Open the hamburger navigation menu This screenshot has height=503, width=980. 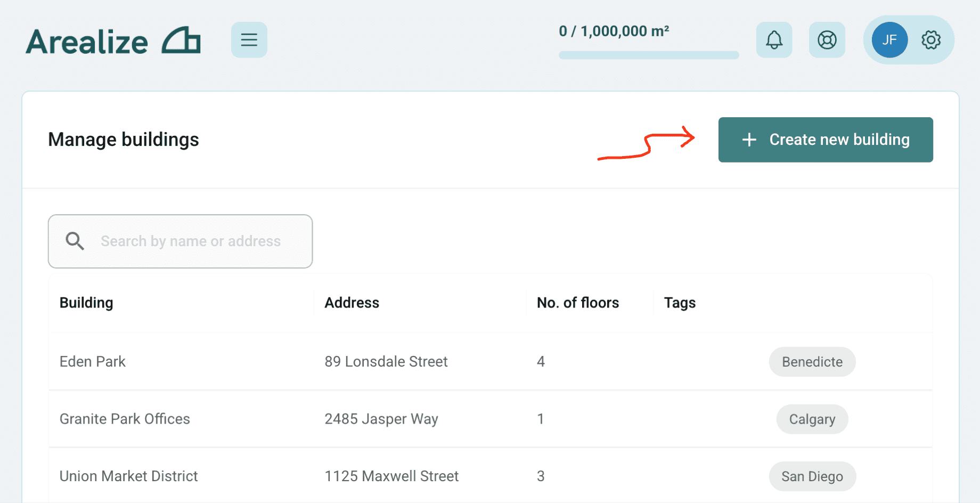[x=249, y=40]
